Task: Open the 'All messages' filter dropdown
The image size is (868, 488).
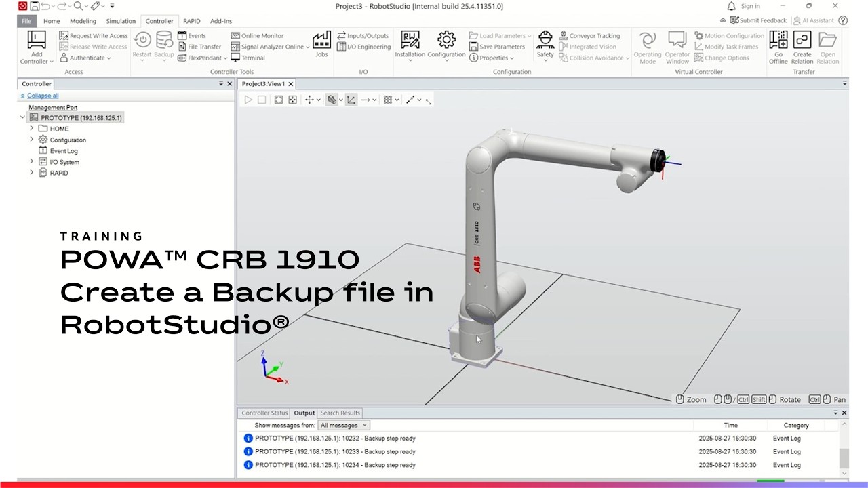Action: click(x=344, y=426)
